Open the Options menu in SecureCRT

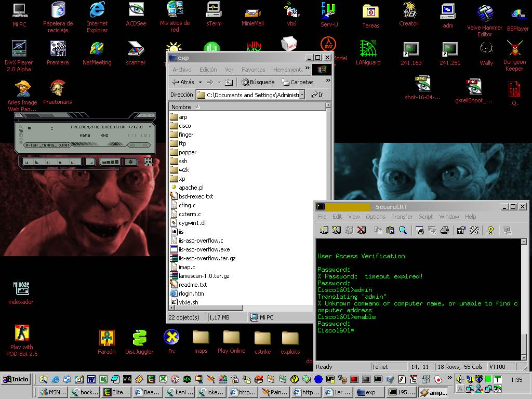(375, 217)
